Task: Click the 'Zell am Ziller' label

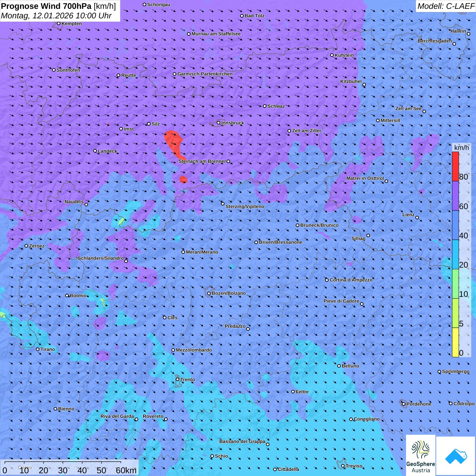Action: coord(307,131)
